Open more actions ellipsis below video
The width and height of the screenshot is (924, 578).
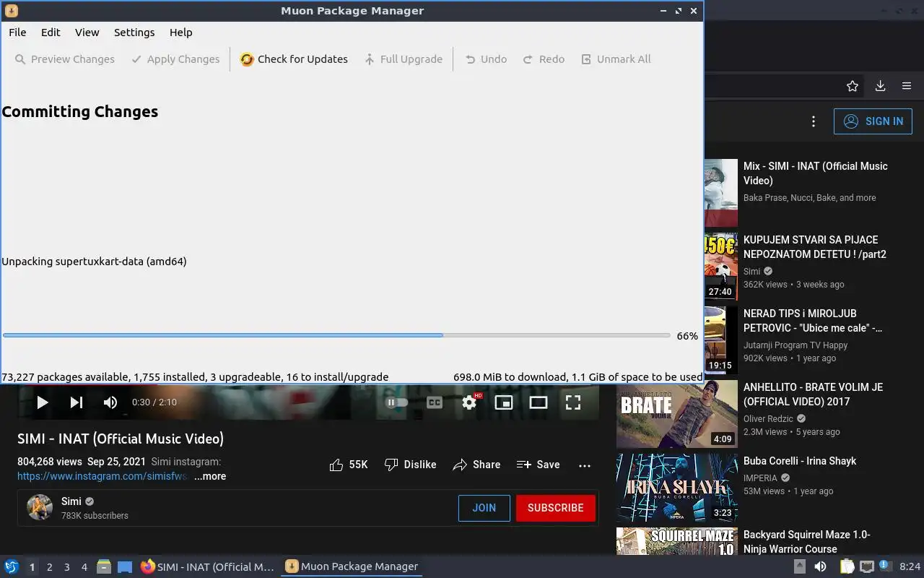tap(585, 465)
